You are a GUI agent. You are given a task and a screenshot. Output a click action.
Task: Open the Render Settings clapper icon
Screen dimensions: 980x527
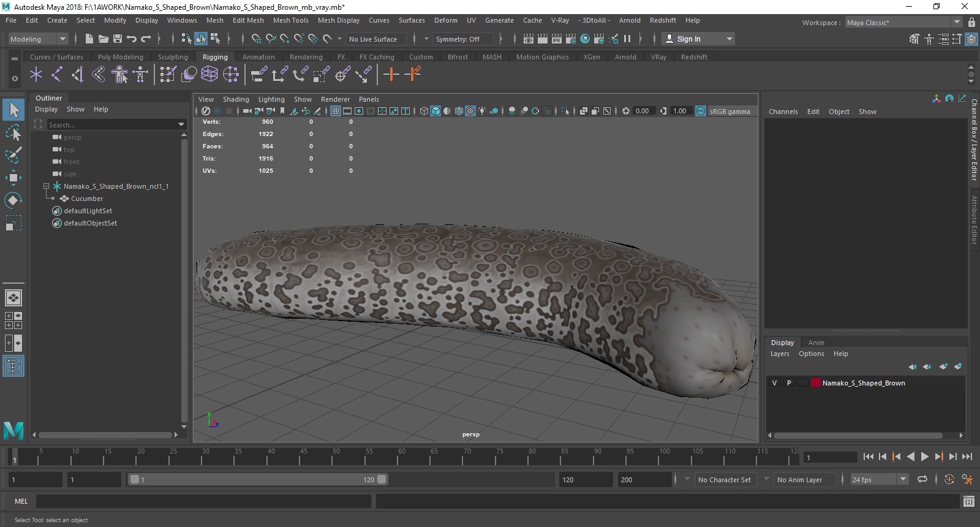click(x=570, y=39)
